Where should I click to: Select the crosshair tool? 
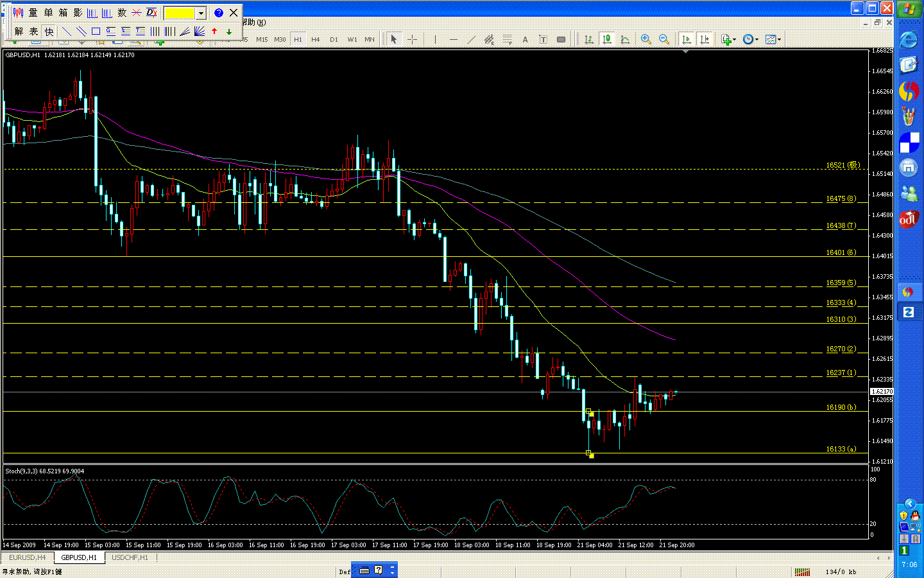412,39
